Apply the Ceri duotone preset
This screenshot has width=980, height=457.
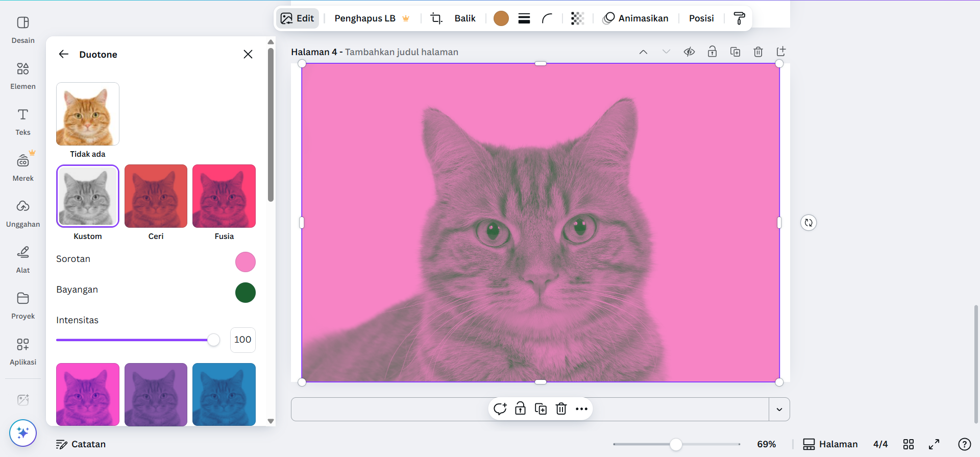pos(156,196)
